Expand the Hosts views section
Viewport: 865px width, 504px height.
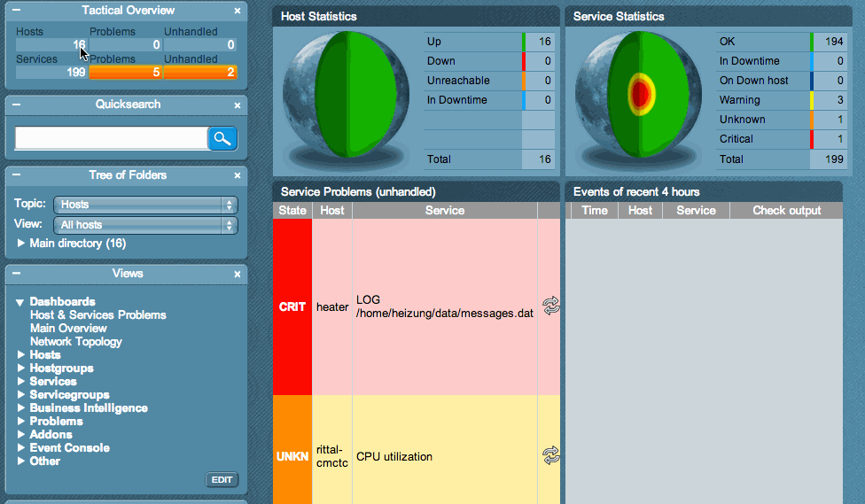pyautogui.click(x=21, y=354)
